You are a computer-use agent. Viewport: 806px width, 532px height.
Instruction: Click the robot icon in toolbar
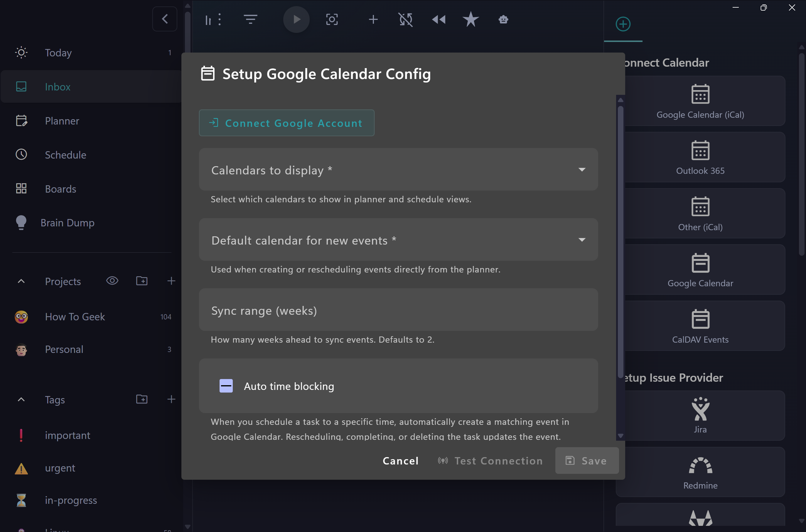[x=503, y=19]
